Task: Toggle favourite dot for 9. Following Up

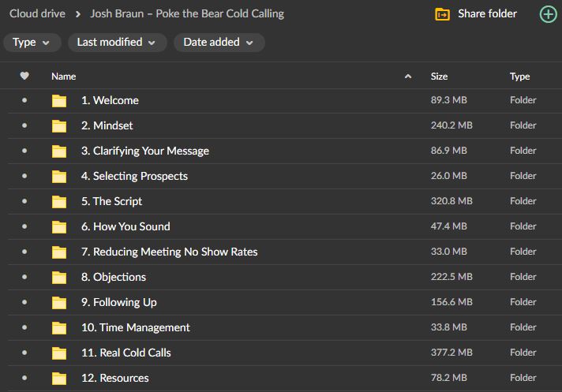Action: click(24, 302)
